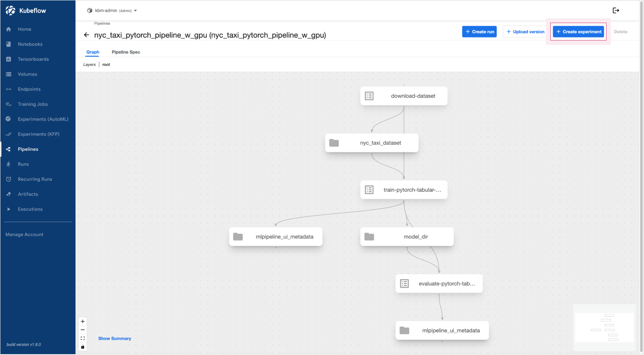Click the Volumes sidebar icon
Viewport: 644px width, 355px height.
click(8, 74)
